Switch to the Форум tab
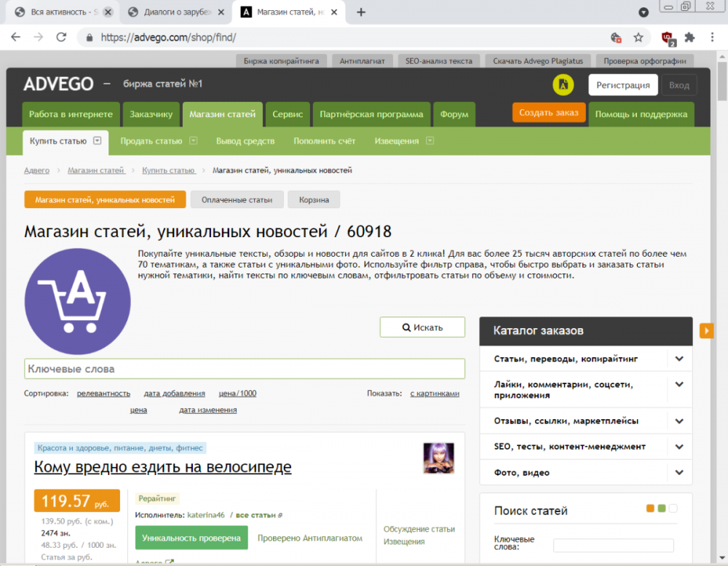Image resolution: width=728 pixels, height=566 pixels. coord(455,114)
